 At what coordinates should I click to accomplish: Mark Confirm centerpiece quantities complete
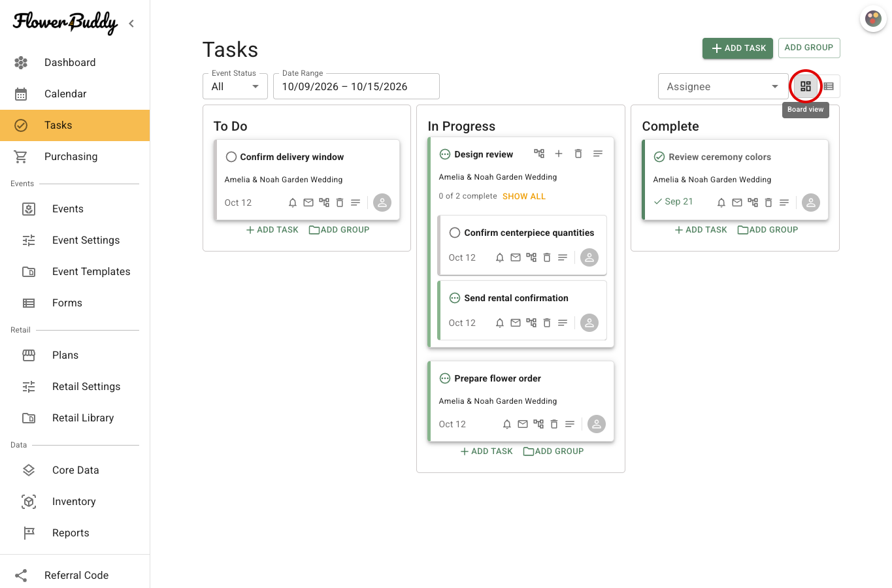pos(455,233)
